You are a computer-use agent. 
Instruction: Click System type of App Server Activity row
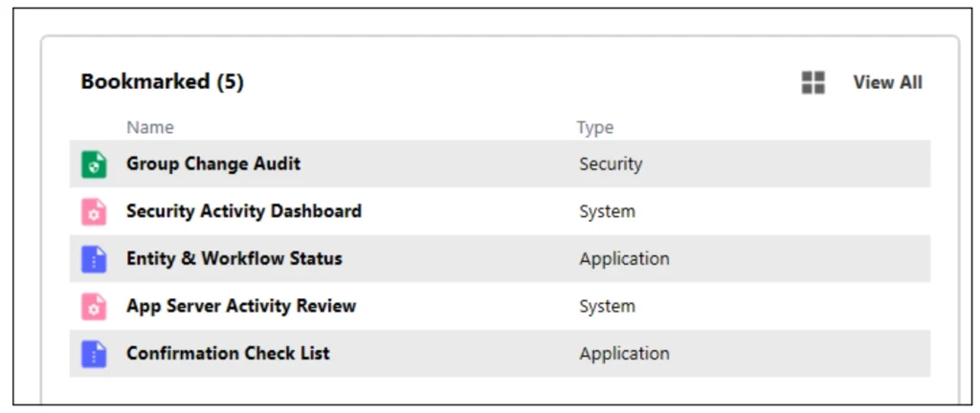tap(607, 307)
